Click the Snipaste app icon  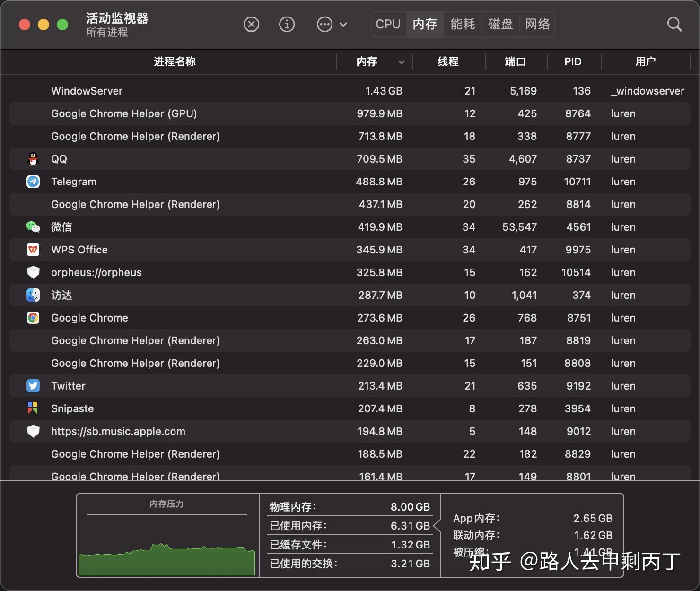pos(33,408)
